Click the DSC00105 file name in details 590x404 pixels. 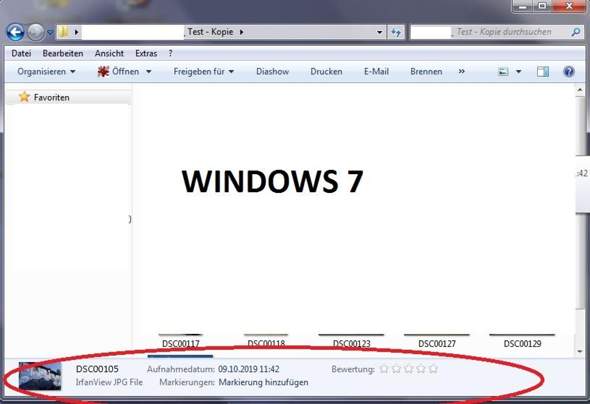coord(97,369)
